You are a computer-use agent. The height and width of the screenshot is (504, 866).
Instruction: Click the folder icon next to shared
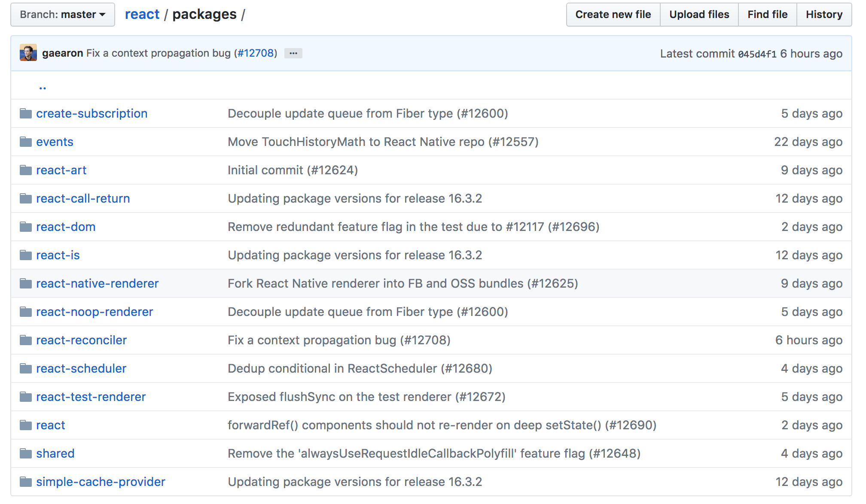tap(26, 454)
